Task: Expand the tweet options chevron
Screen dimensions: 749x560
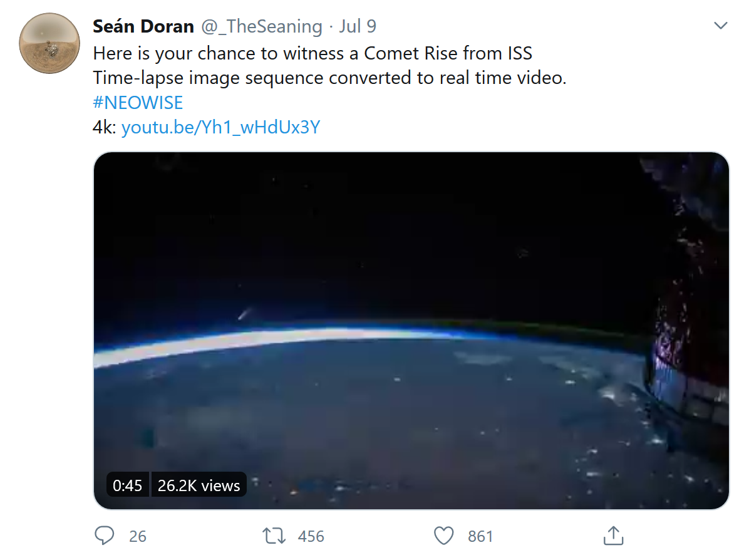Action: 721,26
